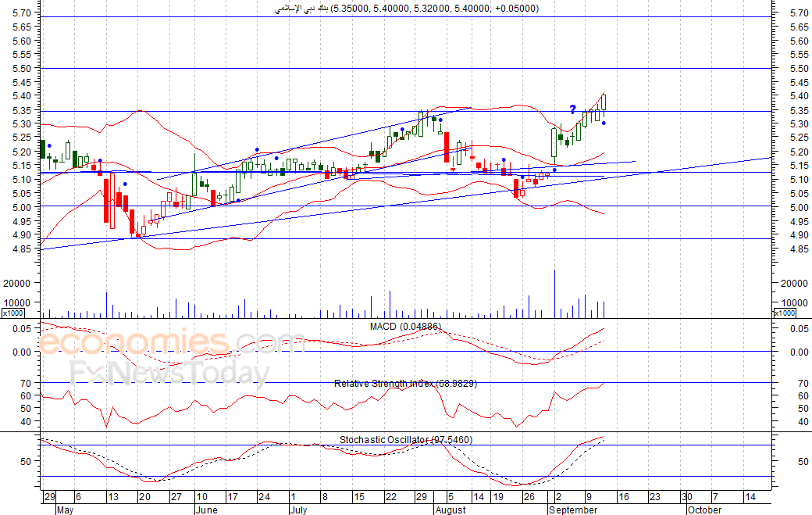Click date label 9 on time axis
812x515 pixels.
pyautogui.click(x=589, y=497)
